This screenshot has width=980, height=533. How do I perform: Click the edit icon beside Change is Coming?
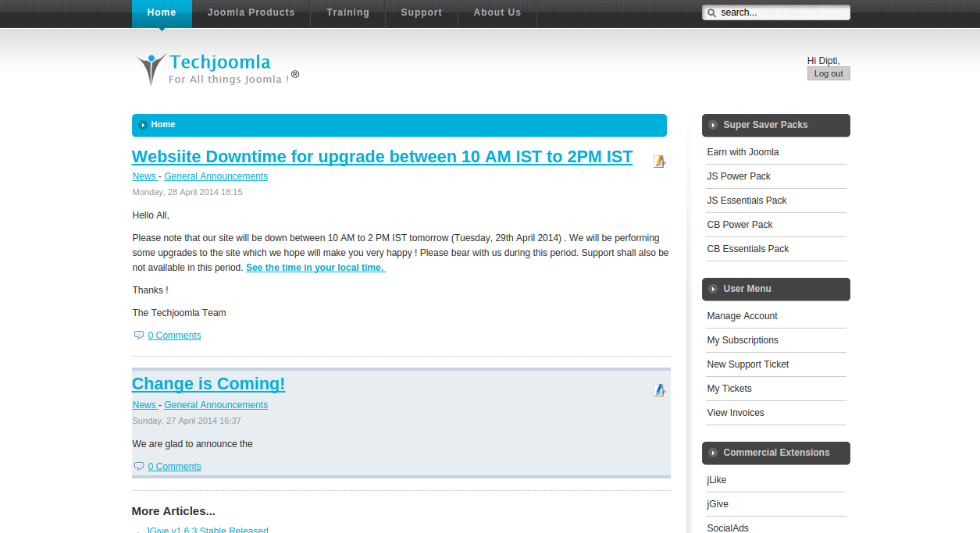659,390
